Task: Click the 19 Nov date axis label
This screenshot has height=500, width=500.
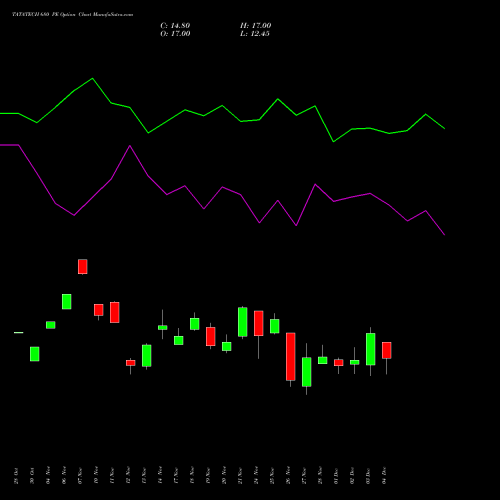Action: [x=208, y=475]
